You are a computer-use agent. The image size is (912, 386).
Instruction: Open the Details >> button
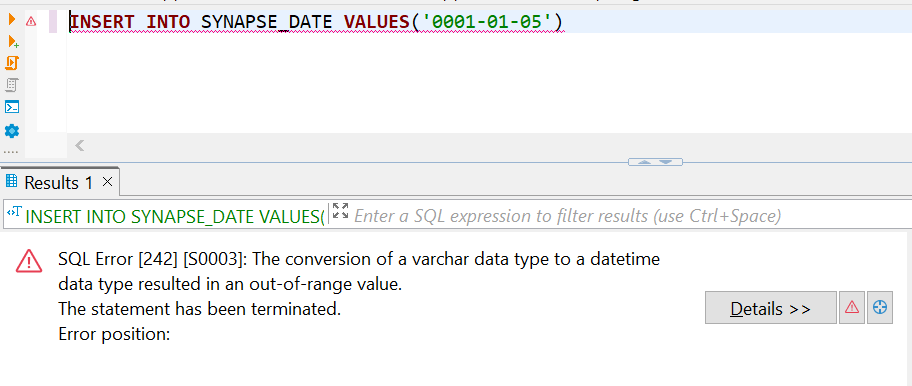pos(771,308)
